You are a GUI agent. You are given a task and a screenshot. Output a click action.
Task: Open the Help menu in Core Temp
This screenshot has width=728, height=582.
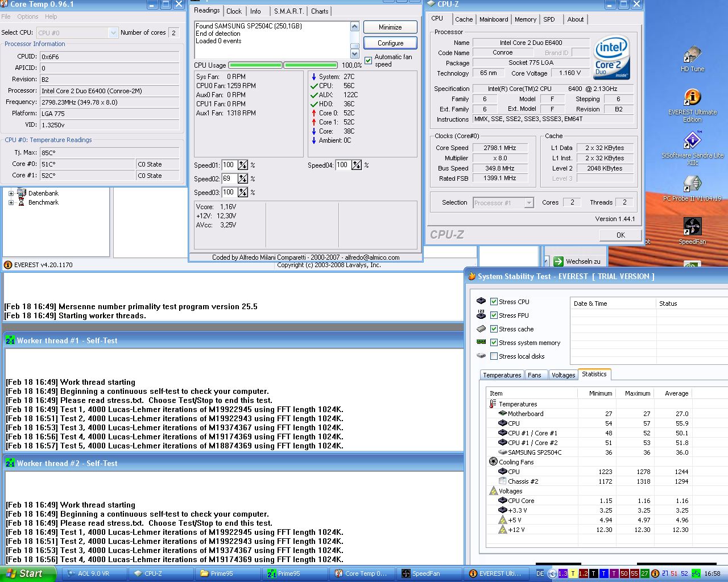(x=51, y=16)
